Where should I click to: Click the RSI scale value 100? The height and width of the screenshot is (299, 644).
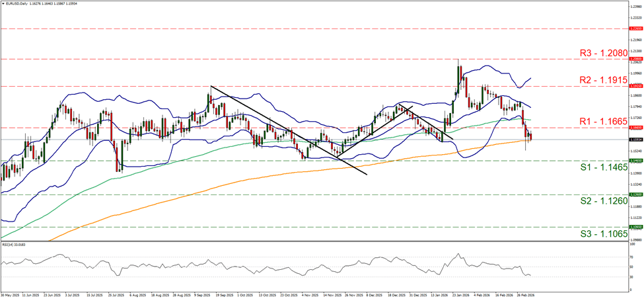click(x=633, y=244)
